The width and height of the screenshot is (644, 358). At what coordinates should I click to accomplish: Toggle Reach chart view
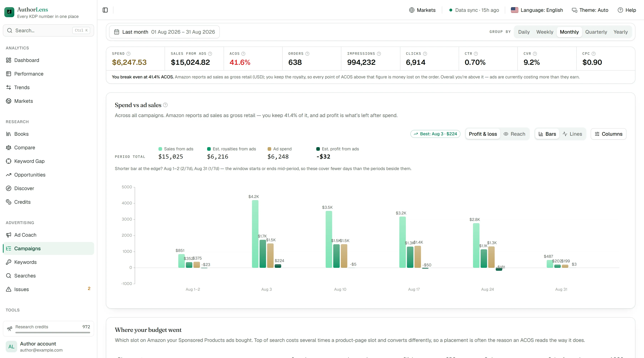(514, 134)
